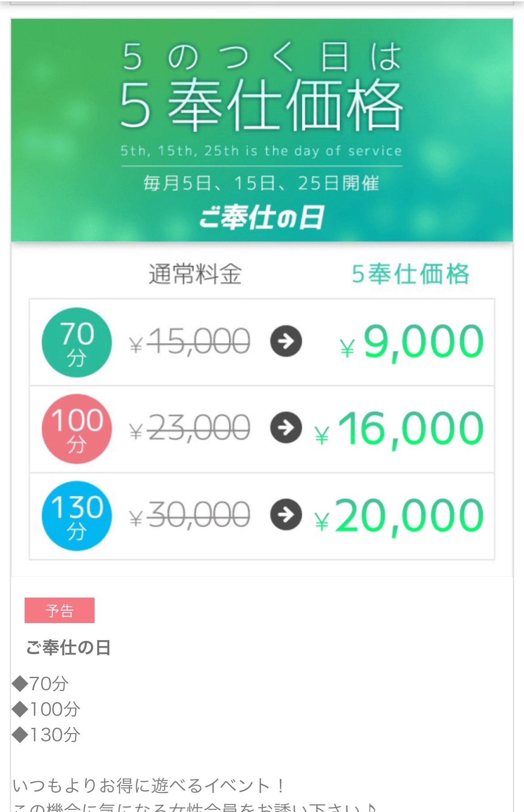Click the struck-through ¥30,000 regular price
524x812 pixels.
[189, 515]
